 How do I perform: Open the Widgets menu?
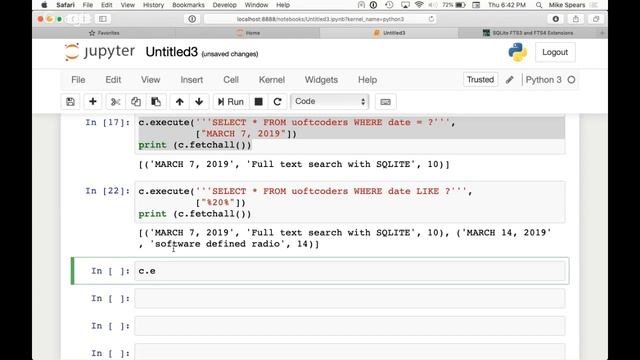tap(321, 80)
